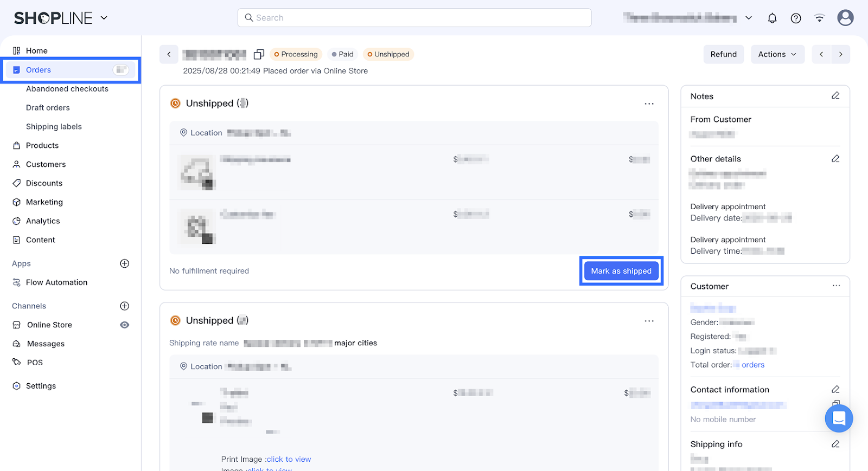Click the first product thumbnail image

pyautogui.click(x=196, y=173)
